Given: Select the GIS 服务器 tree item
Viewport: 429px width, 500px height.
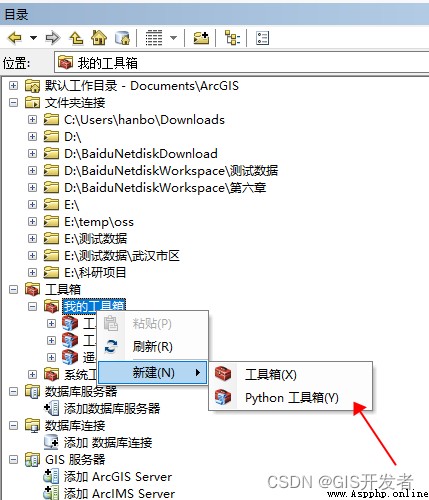Looking at the screenshot, I should (x=75, y=460).
